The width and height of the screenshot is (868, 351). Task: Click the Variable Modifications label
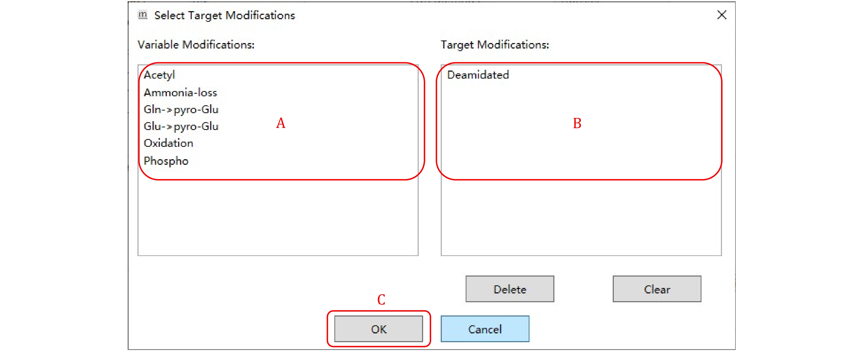coord(196,45)
